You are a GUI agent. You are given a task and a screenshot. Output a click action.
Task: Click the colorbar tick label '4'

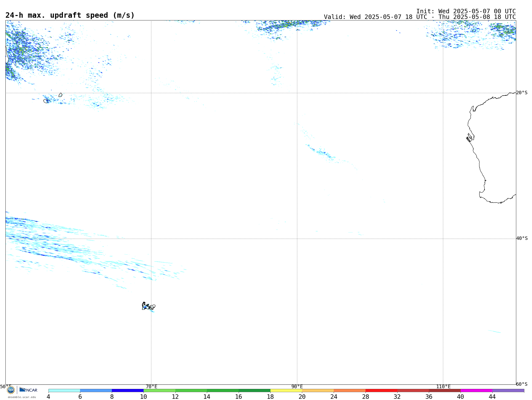(x=49, y=397)
